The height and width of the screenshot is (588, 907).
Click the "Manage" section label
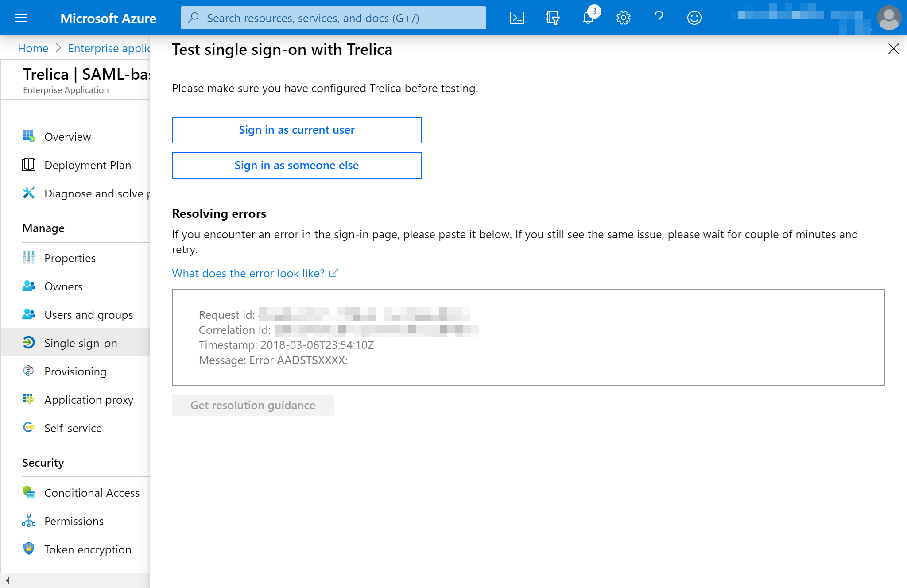[43, 228]
